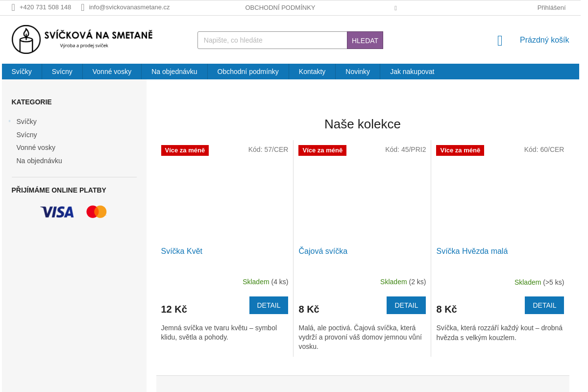The height and width of the screenshot is (392, 588).
Task: Click the '8 Kč' price of Čajová svíčka
Action: 309,309
